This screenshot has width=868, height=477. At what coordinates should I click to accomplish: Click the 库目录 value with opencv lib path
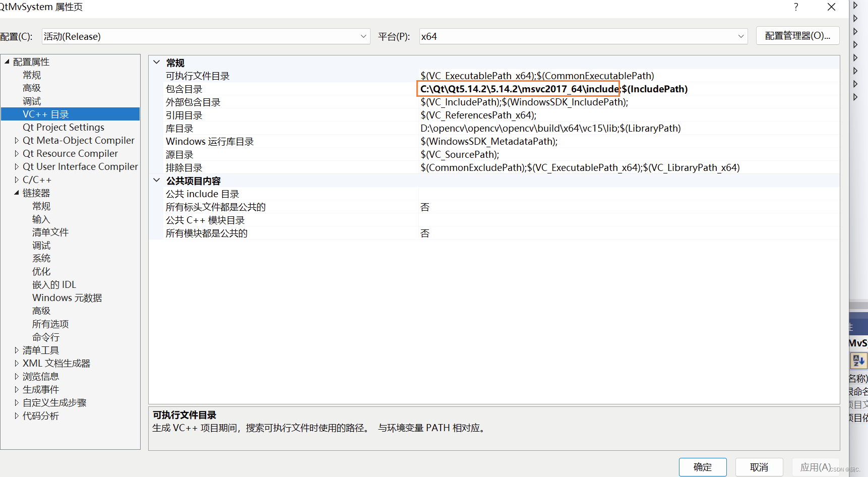550,128
